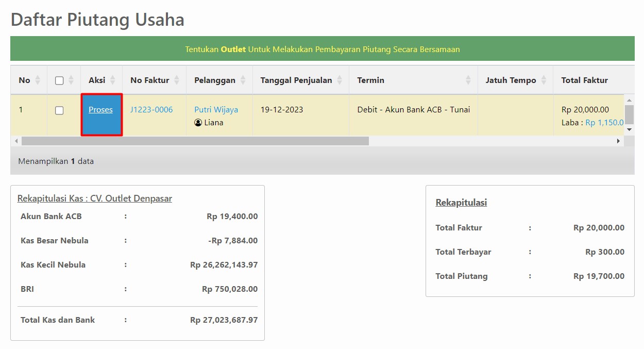644x349 pixels.
Task: Sort by No Faktur column
Action: [x=177, y=80]
